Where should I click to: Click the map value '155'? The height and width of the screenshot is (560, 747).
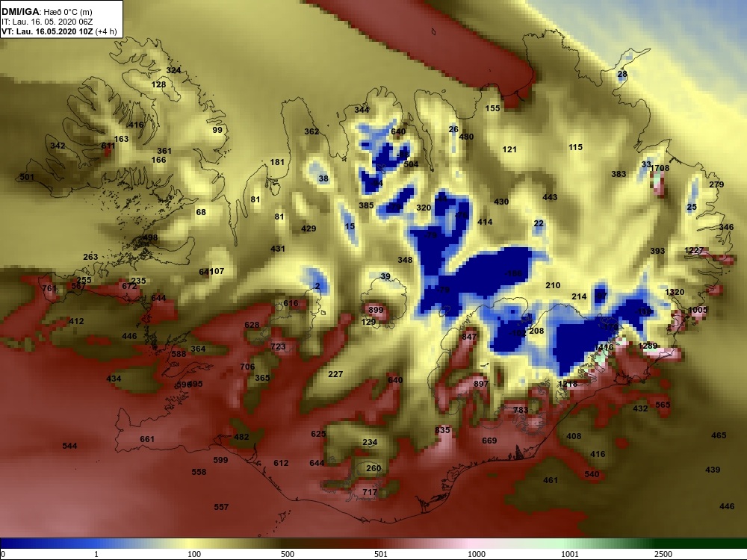(x=492, y=108)
